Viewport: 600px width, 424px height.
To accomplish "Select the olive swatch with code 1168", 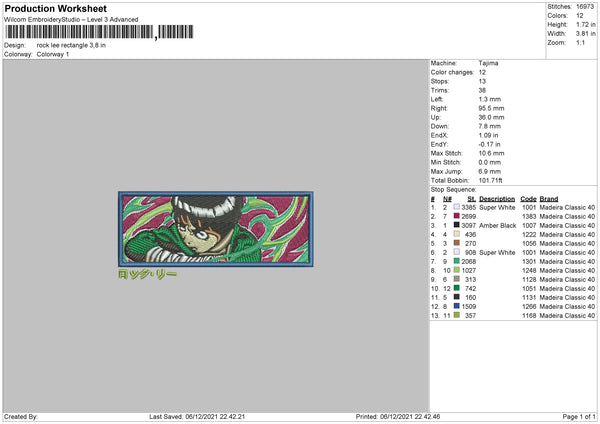I will tap(457, 315).
